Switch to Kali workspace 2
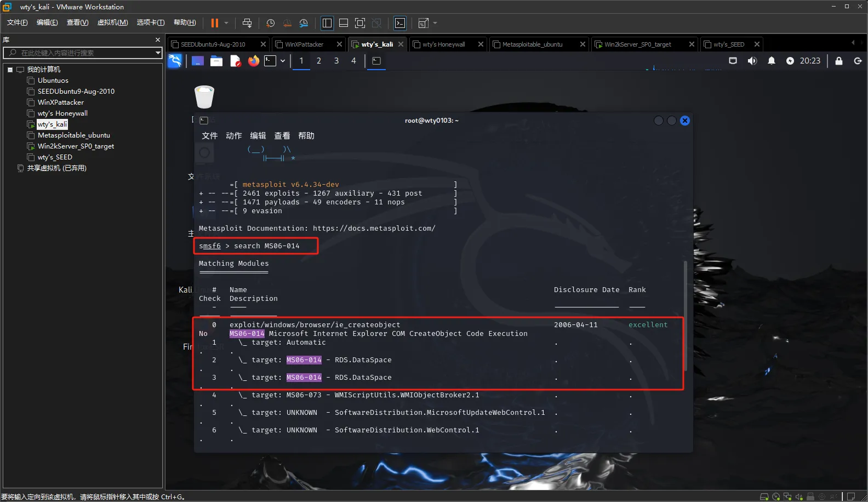The height and width of the screenshot is (502, 868). pos(319,61)
